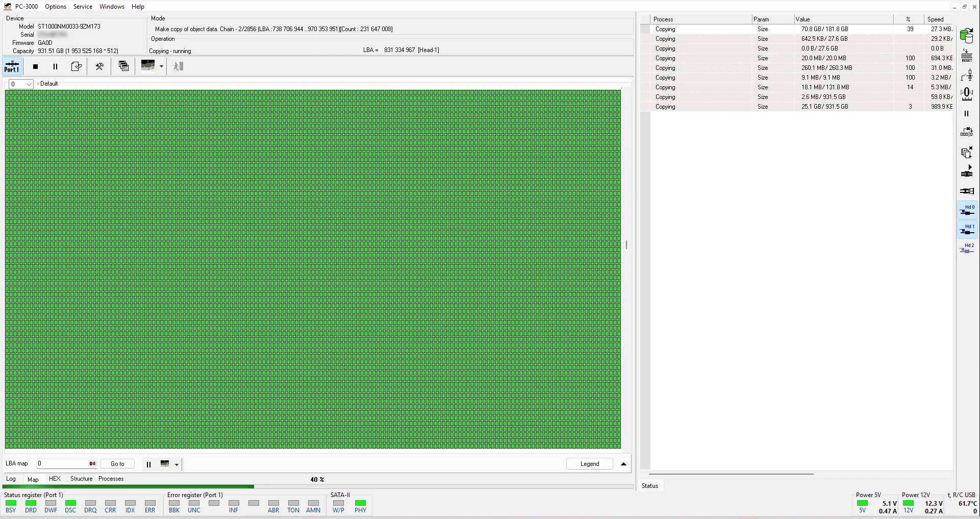Switch to the HEX tab
The image size is (980, 519).
tap(55, 479)
